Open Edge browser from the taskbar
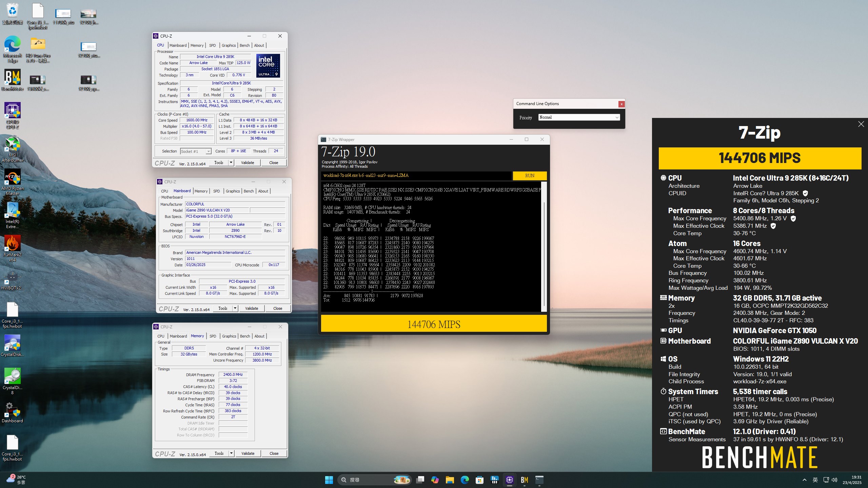Viewport: 868px width, 488px height. (x=465, y=480)
